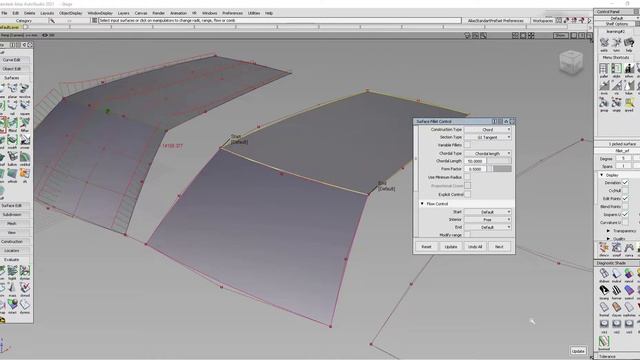The width and height of the screenshot is (640, 360).
Task: Open the Surface Edit palette tab
Action: 11,206
